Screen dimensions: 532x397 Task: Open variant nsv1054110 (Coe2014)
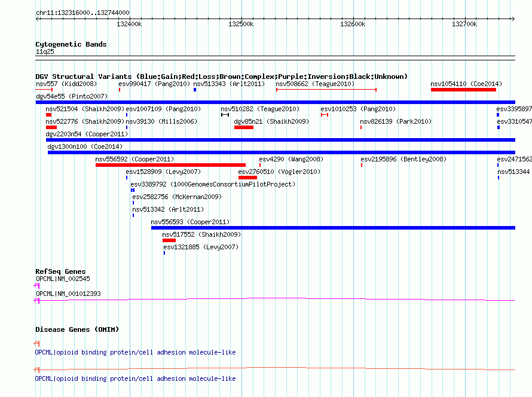466,84
